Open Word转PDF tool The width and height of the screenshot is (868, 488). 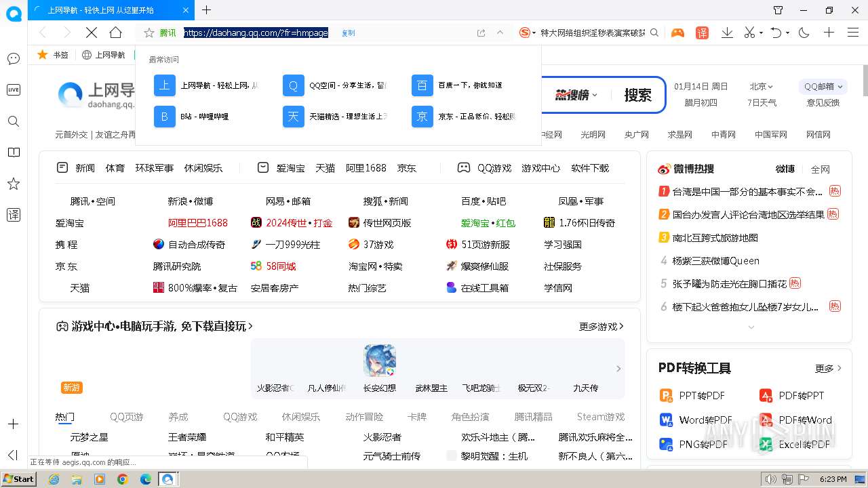pos(696,420)
